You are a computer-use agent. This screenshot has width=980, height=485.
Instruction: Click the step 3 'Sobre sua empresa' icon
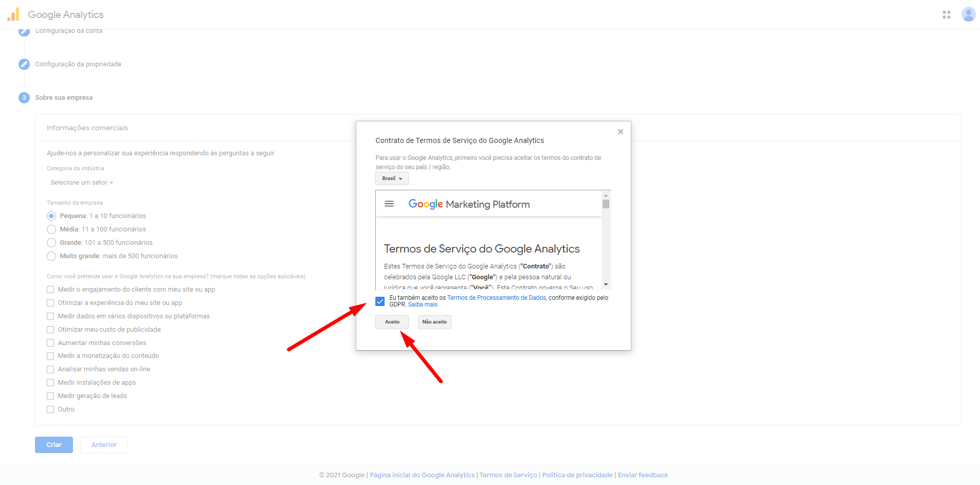(24, 98)
